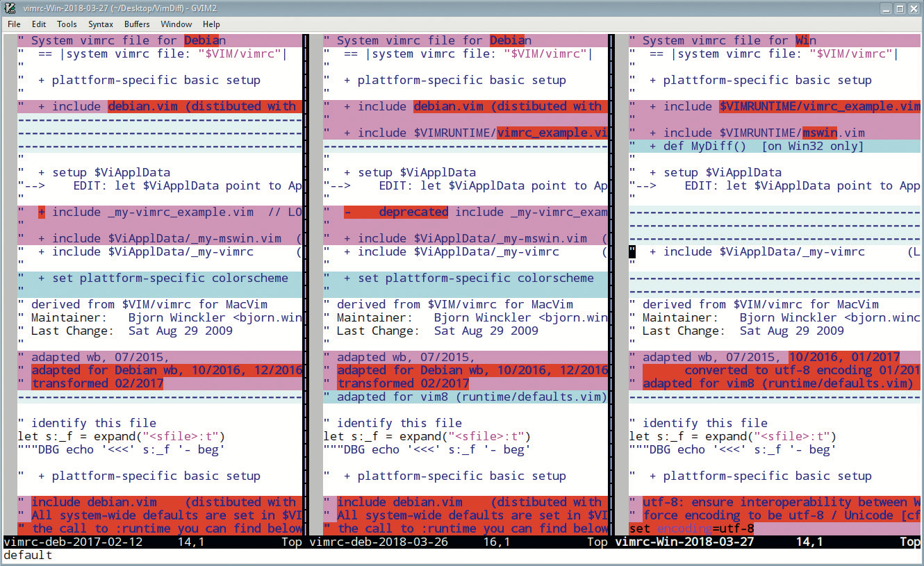Click the status line name vimrc-deb-2017-02-12
This screenshot has height=566, width=924.
pyautogui.click(x=73, y=542)
